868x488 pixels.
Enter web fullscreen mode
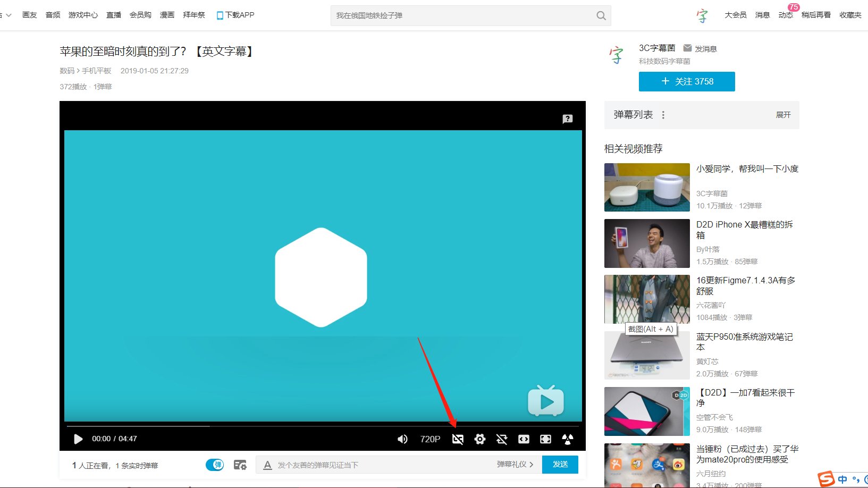coord(545,439)
